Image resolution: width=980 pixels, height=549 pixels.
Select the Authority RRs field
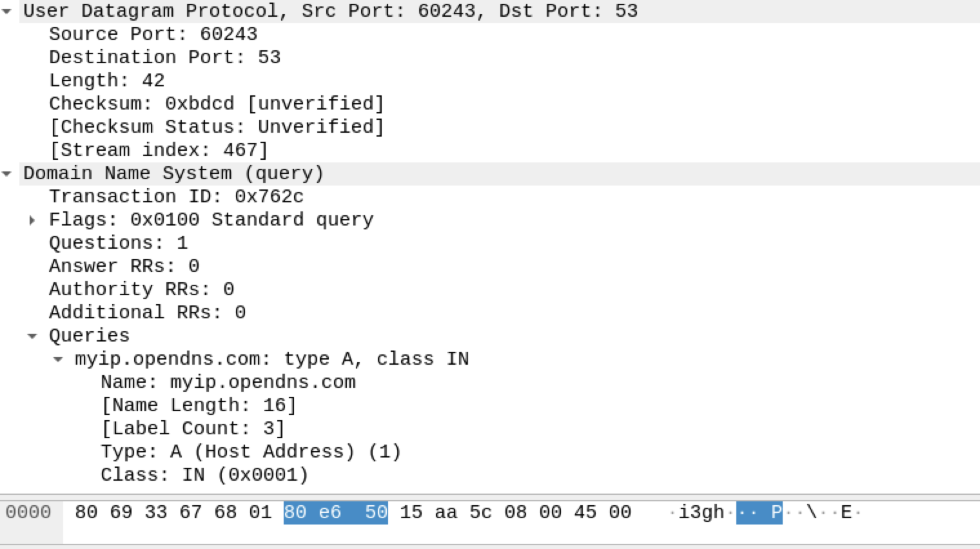[x=142, y=289]
